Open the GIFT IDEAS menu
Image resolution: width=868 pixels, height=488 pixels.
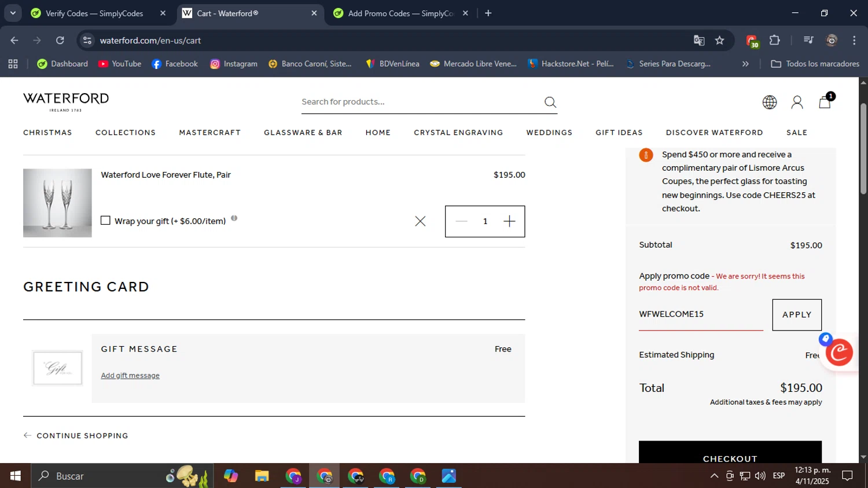[x=619, y=133]
